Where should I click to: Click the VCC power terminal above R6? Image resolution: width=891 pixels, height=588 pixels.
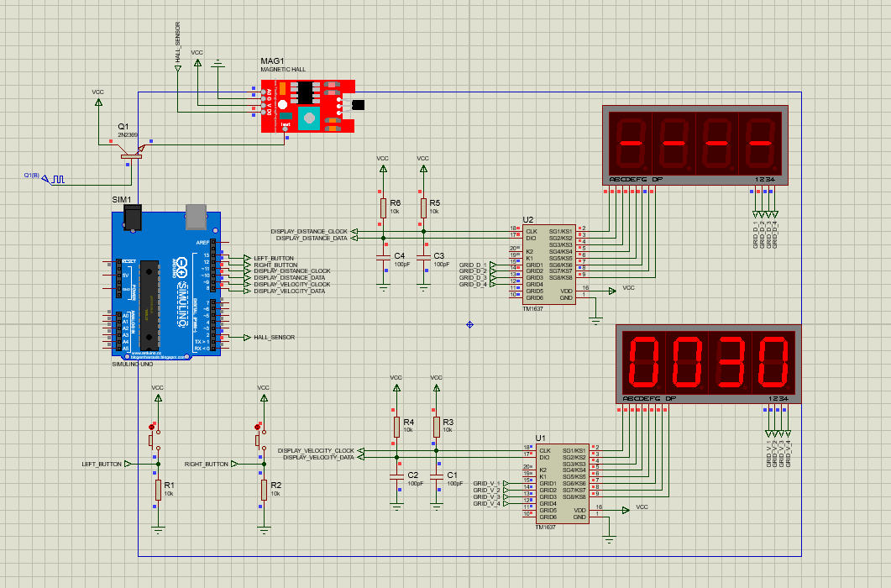coord(384,169)
